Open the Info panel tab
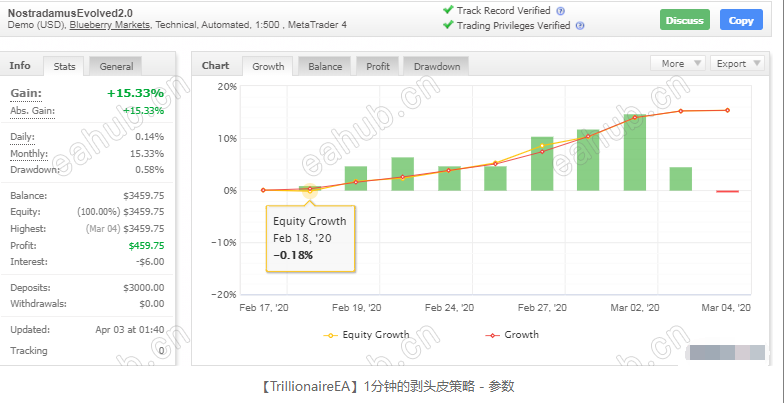 (20, 66)
